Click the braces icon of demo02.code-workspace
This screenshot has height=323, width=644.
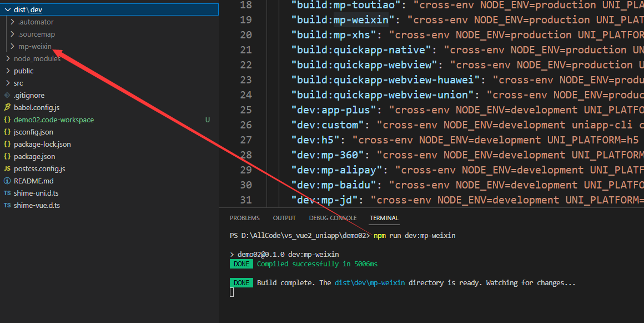[x=7, y=120]
